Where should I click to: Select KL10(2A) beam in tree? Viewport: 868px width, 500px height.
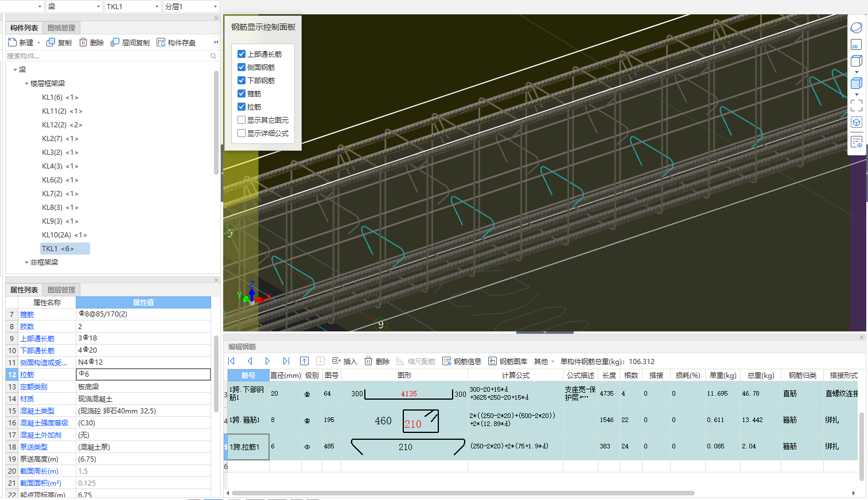64,235
